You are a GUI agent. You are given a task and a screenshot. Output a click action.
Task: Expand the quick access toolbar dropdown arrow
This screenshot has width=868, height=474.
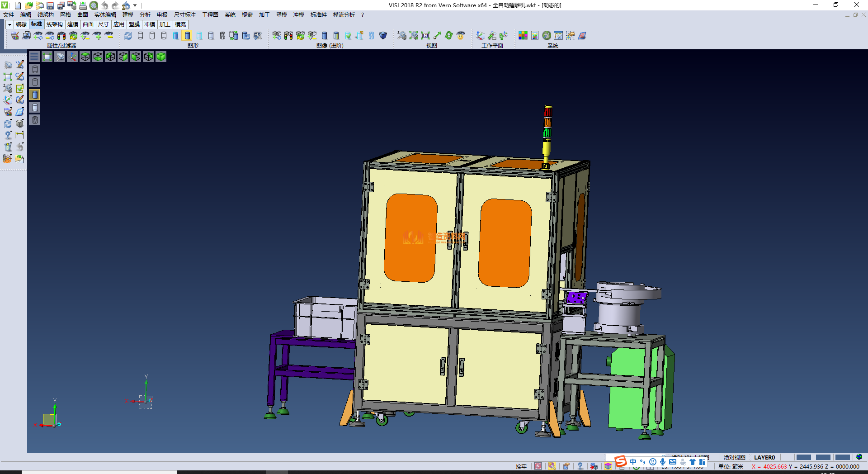coord(135,5)
